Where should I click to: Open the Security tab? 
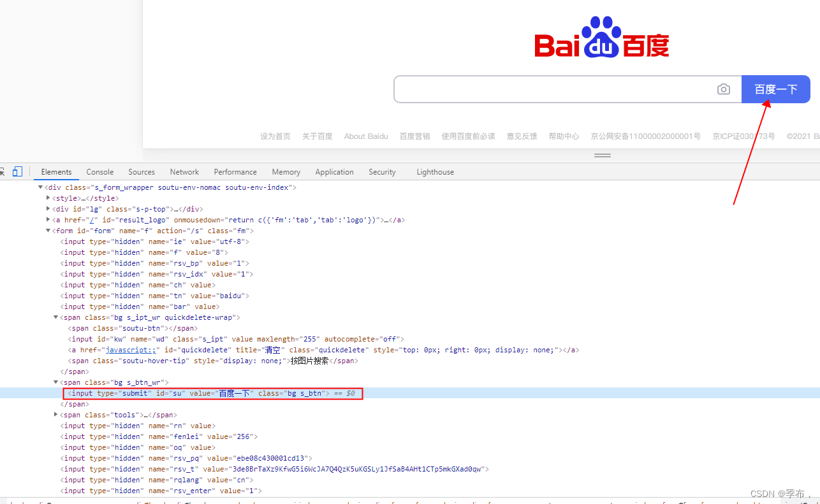(x=382, y=172)
